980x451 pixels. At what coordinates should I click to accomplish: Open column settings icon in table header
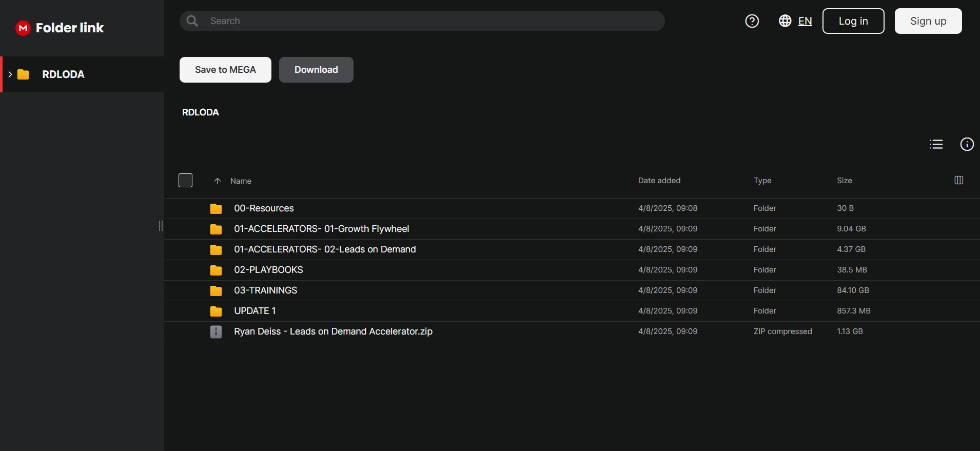(959, 180)
